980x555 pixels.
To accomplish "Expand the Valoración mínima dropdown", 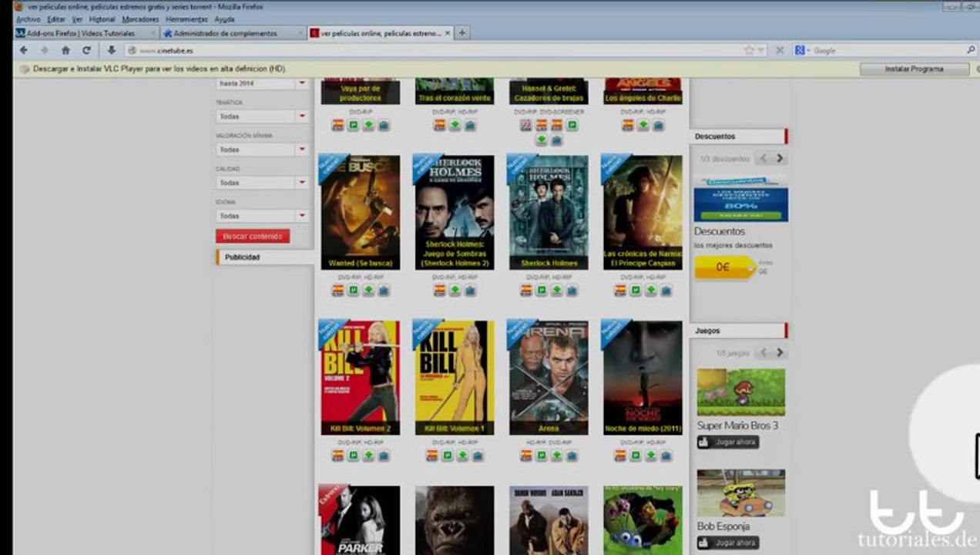I will click(263, 150).
